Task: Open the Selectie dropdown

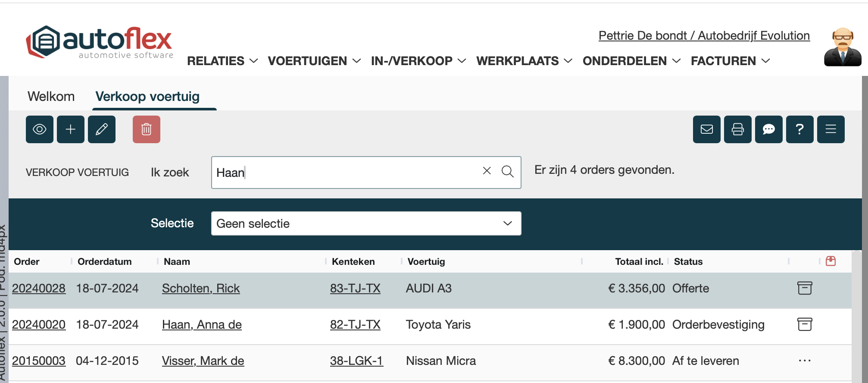Action: pos(366,223)
